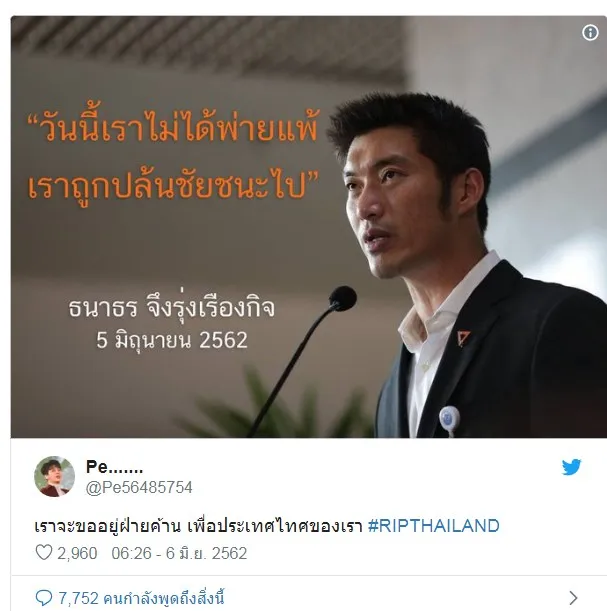The width and height of the screenshot is (607, 611).
Task: Click the tweet text "เราจะขออยู่ฝ่ายค้าน"
Action: coord(108,526)
